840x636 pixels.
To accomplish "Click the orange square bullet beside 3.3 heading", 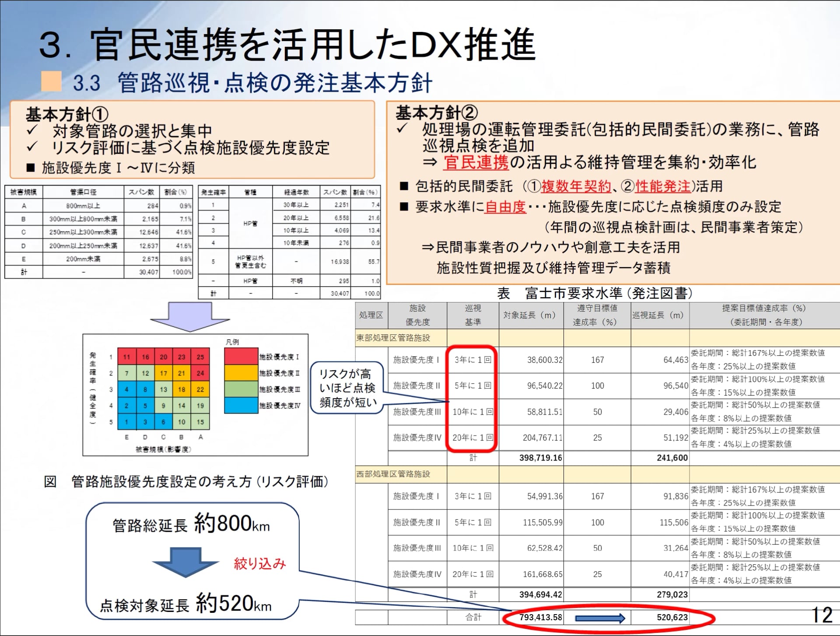I will pyautogui.click(x=51, y=81).
